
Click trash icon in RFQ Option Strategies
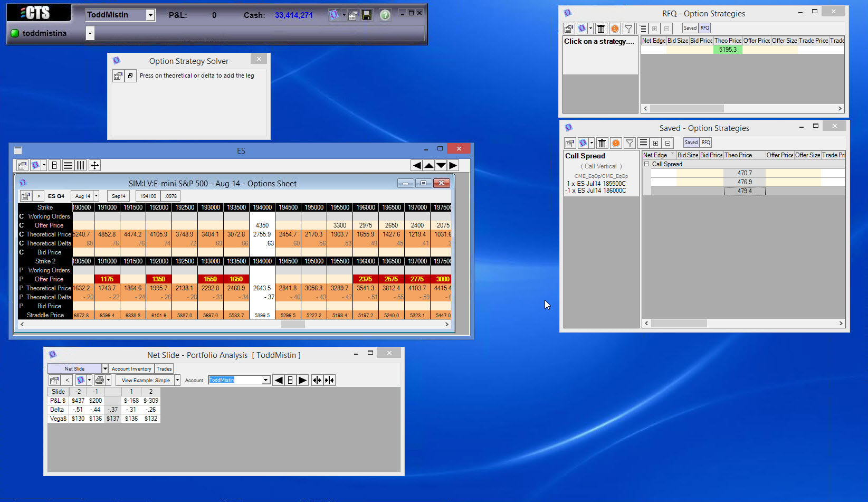(x=602, y=29)
